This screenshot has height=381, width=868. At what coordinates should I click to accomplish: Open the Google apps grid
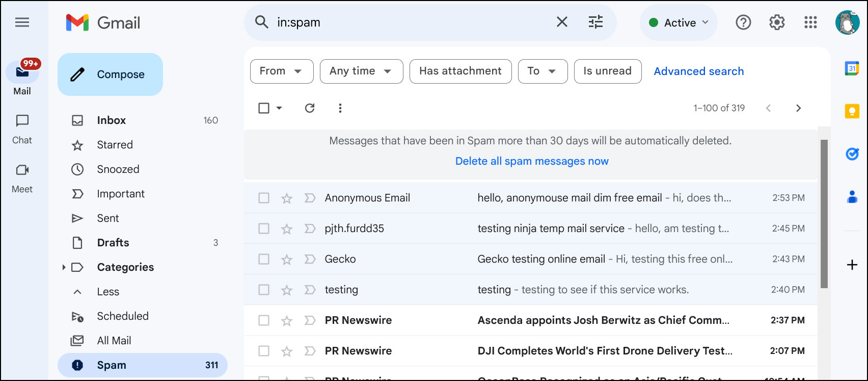tap(810, 22)
